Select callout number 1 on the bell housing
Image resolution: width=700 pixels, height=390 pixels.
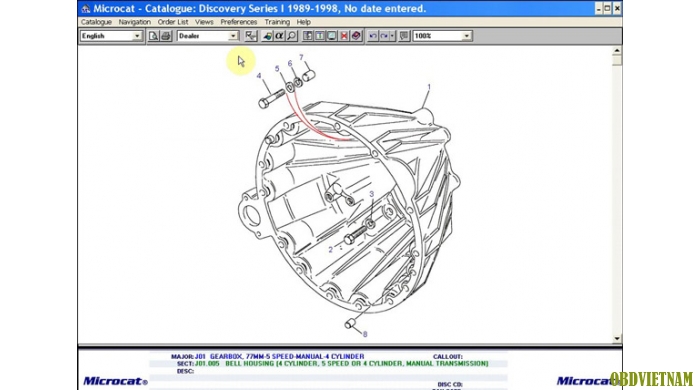click(x=429, y=87)
